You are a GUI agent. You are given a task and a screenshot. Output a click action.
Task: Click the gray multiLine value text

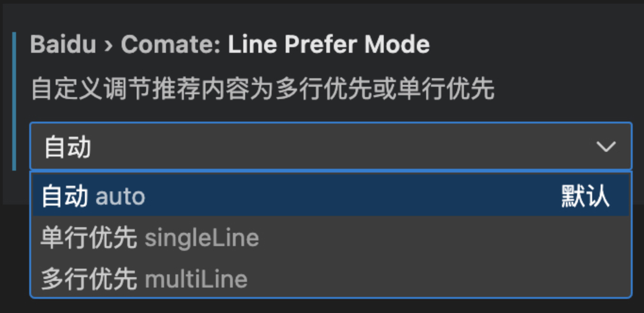(196, 279)
